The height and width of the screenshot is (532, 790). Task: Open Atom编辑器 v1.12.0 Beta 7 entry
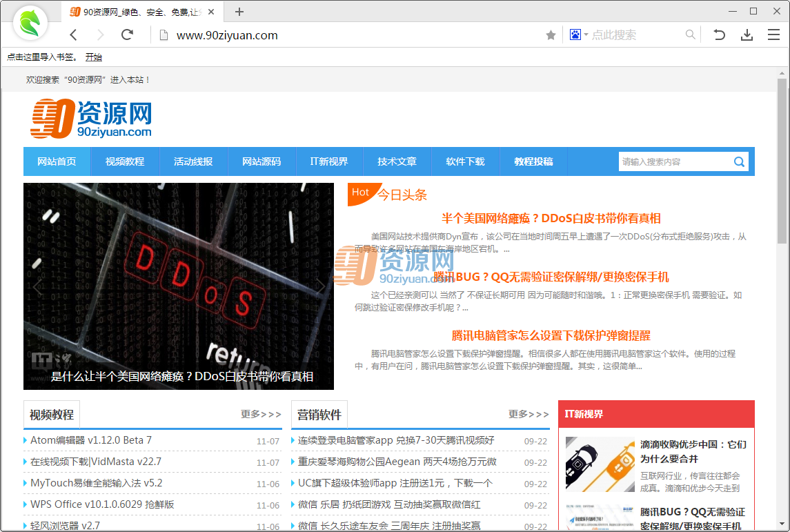90,440
